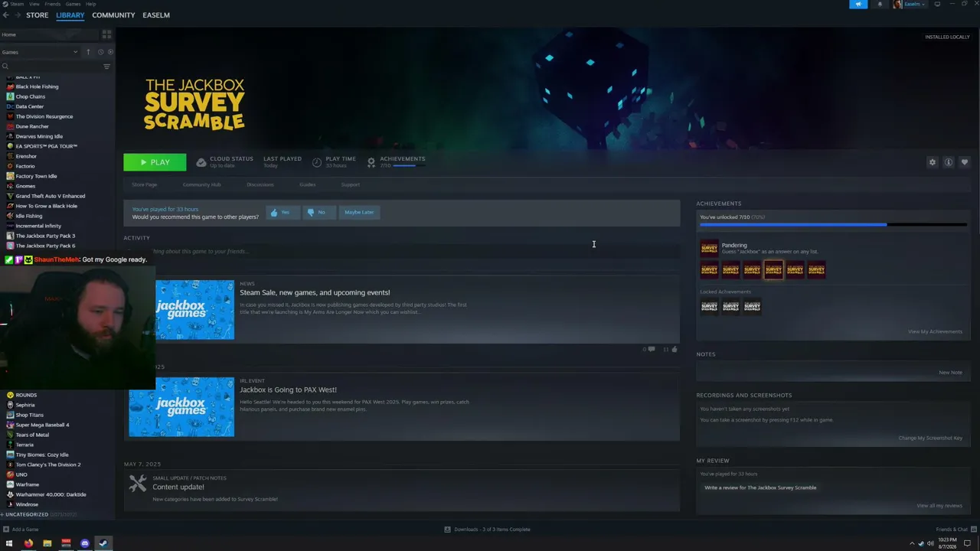Click the cloud status icon
This screenshot has width=980, height=551.
201,162
